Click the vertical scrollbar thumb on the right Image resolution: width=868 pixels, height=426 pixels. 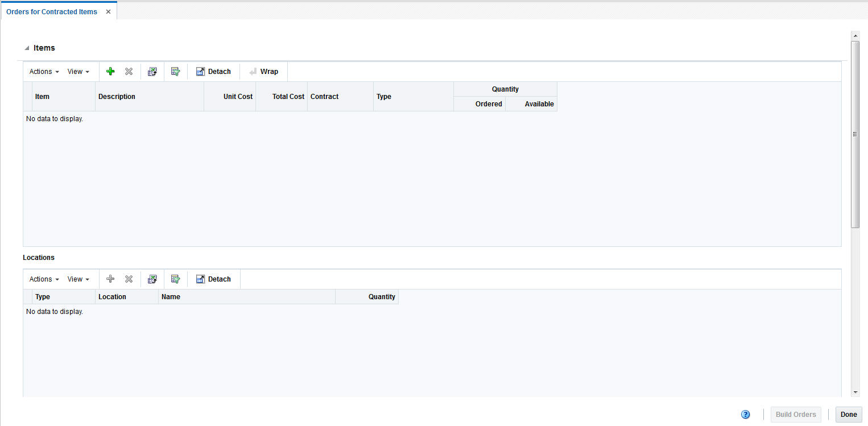(x=855, y=134)
